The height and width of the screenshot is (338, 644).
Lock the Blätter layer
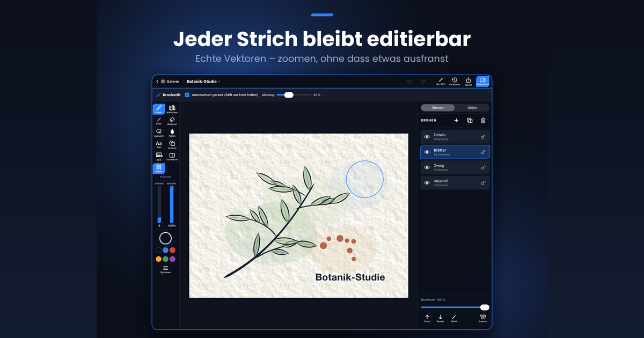[484, 152]
